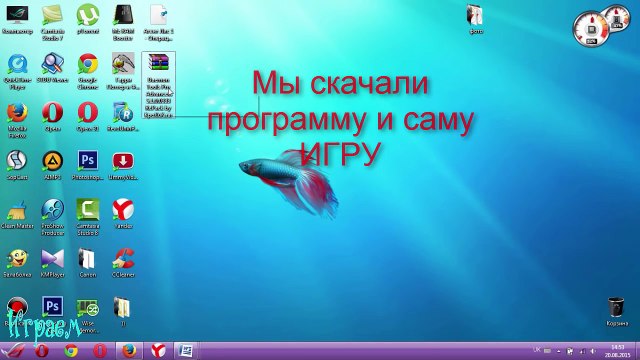Launch the Yandex browser desktop shortcut

coord(123,214)
